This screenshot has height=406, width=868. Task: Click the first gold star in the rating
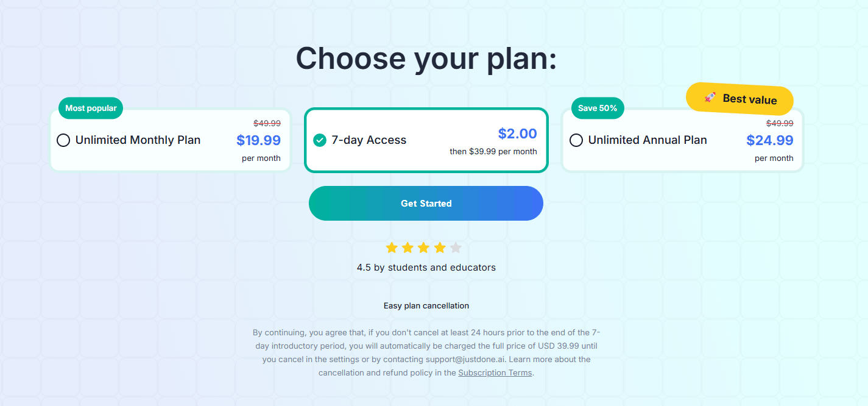pos(392,247)
